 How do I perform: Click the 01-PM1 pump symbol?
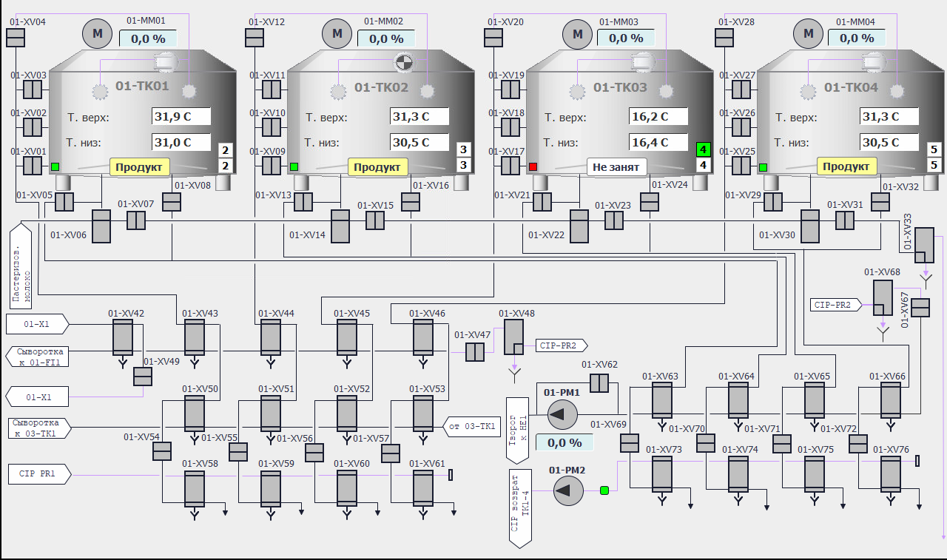pos(562,415)
